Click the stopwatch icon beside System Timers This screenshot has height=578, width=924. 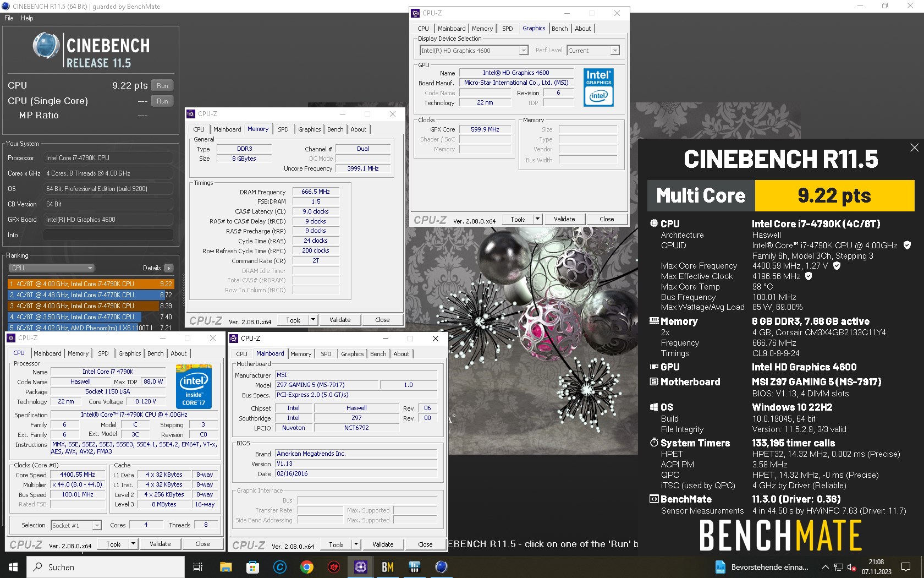coord(654,443)
